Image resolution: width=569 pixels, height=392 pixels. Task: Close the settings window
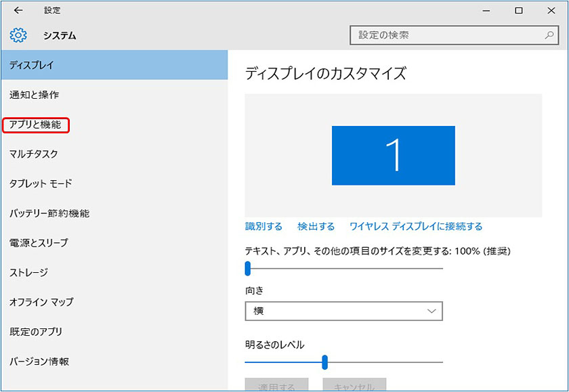[551, 11]
